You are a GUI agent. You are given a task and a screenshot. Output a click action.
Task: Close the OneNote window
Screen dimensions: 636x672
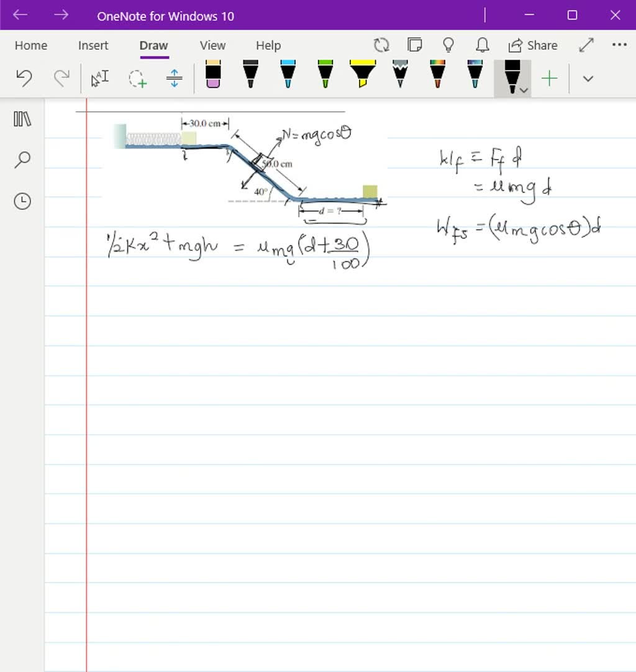coord(615,15)
